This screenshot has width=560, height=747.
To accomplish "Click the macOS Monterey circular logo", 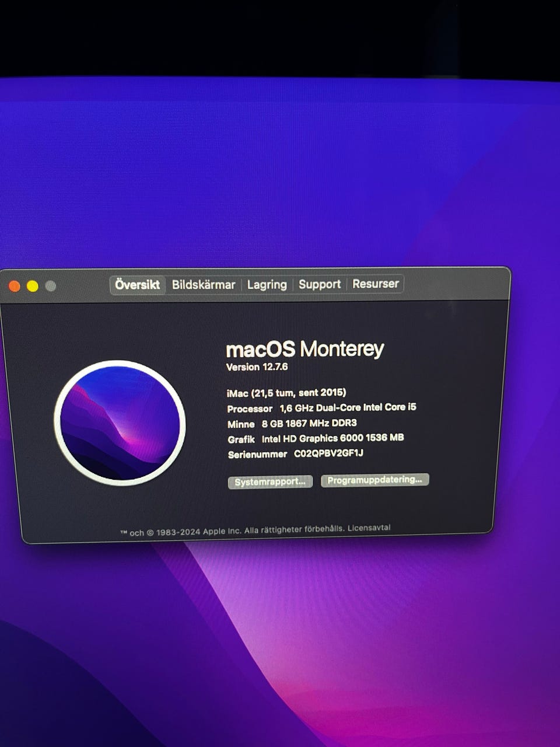I will pos(120,423).
